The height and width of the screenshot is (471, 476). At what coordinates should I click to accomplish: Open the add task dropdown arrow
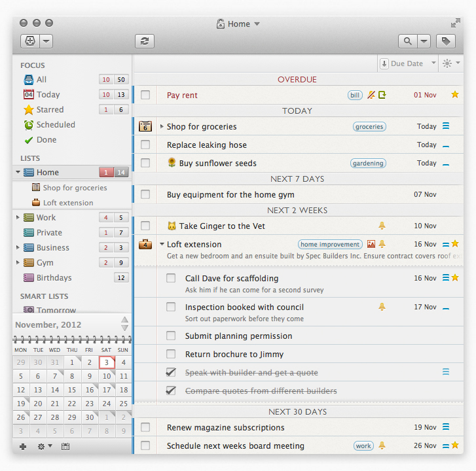click(46, 41)
